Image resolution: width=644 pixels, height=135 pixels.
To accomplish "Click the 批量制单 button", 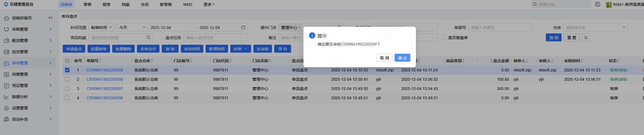I will tap(99, 49).
